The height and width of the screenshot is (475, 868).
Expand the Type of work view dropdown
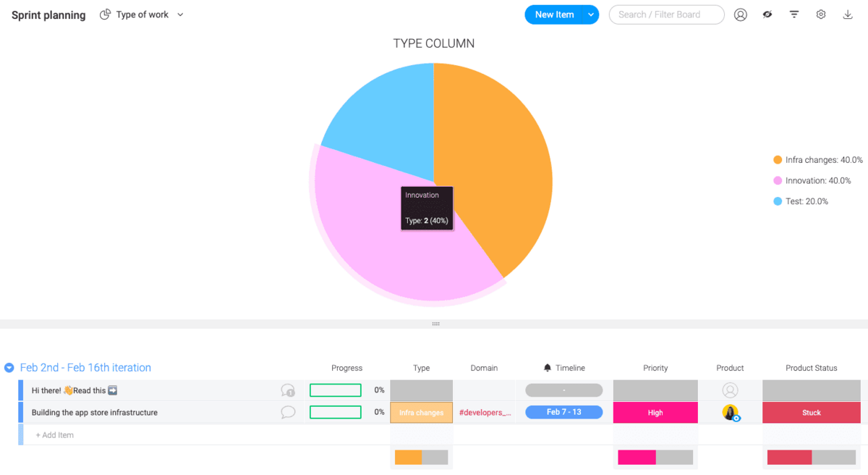coord(180,14)
